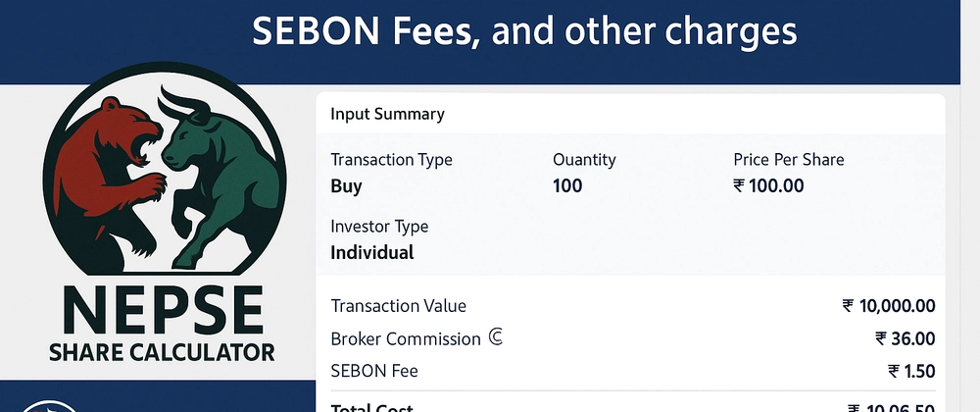Click the Transaction Value label
980x412 pixels.
point(398,306)
